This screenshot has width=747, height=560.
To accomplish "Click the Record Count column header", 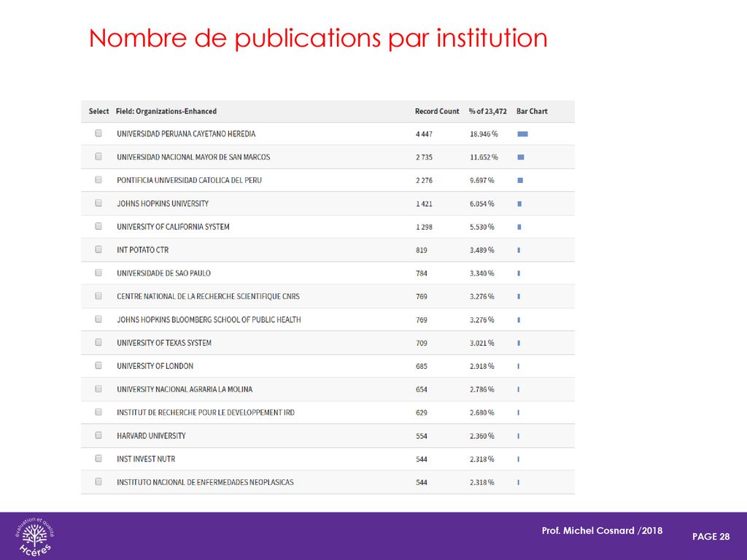I will 437,111.
